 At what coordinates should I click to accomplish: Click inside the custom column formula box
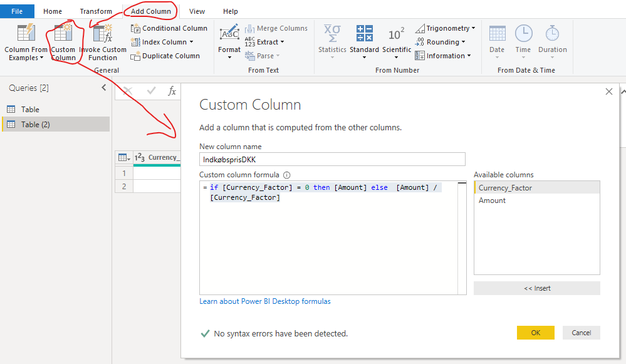pyautogui.click(x=328, y=238)
